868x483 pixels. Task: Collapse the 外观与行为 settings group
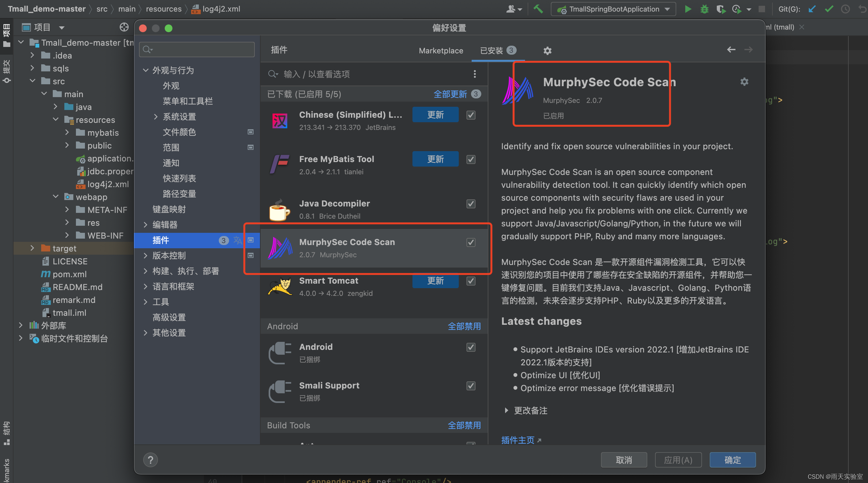145,70
